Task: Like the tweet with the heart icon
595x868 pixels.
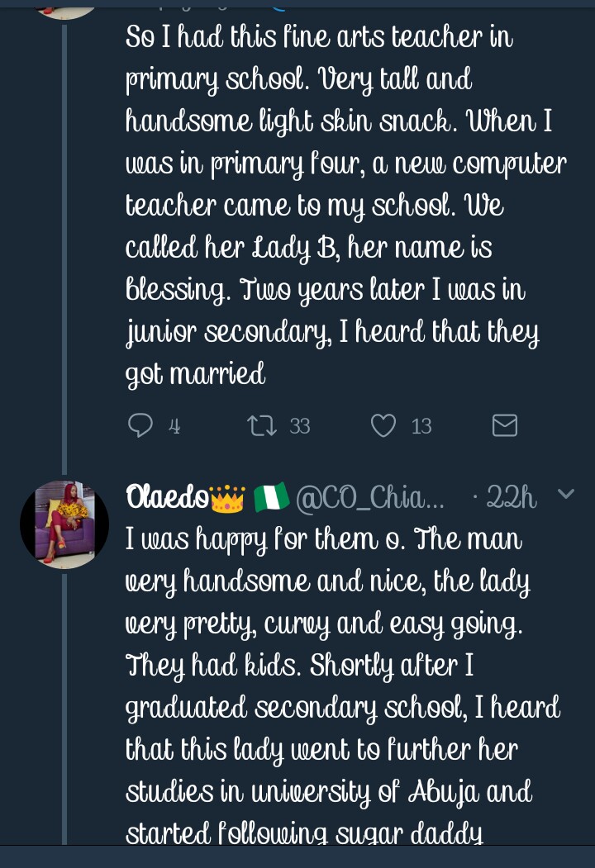Action: (x=383, y=425)
